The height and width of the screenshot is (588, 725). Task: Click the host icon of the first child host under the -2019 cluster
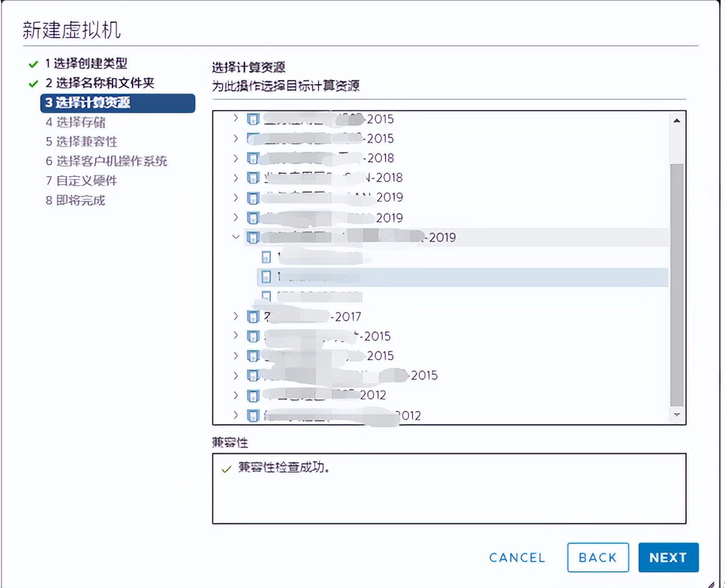266,257
